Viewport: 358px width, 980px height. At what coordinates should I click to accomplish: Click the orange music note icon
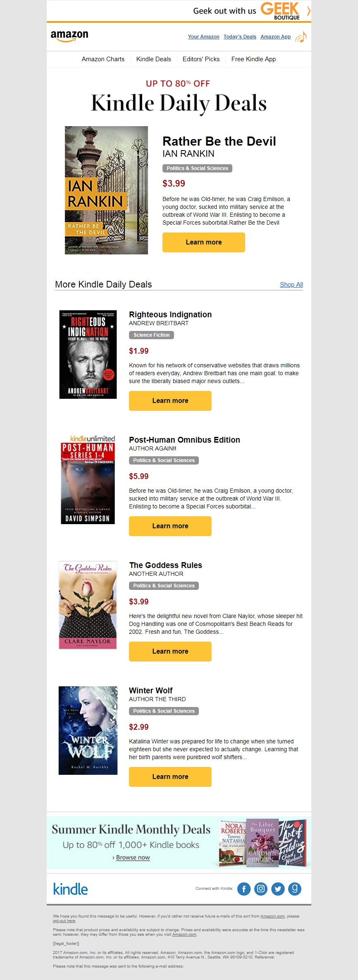pos(301,37)
